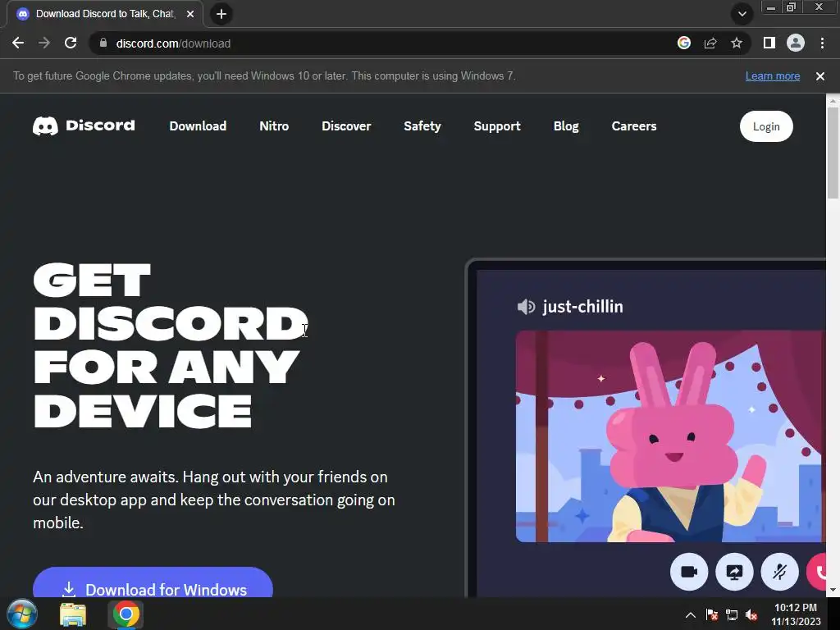Open a new tab with plus button

(221, 14)
